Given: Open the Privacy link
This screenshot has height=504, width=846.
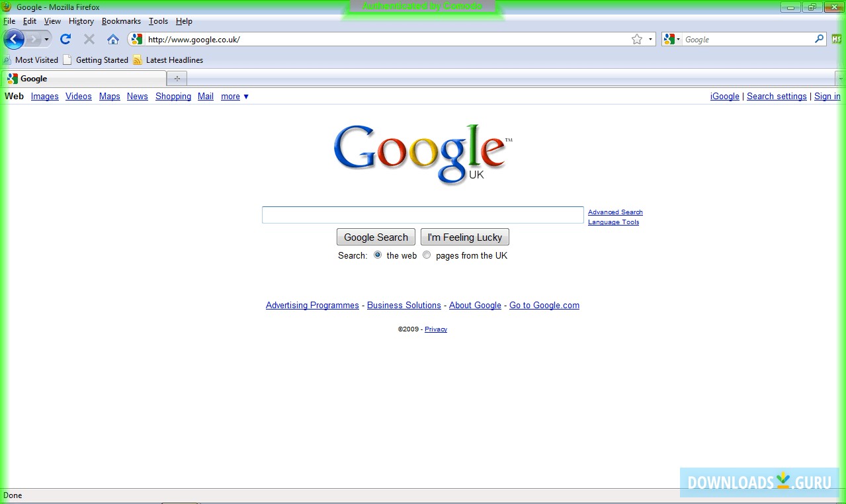Looking at the screenshot, I should [436, 329].
